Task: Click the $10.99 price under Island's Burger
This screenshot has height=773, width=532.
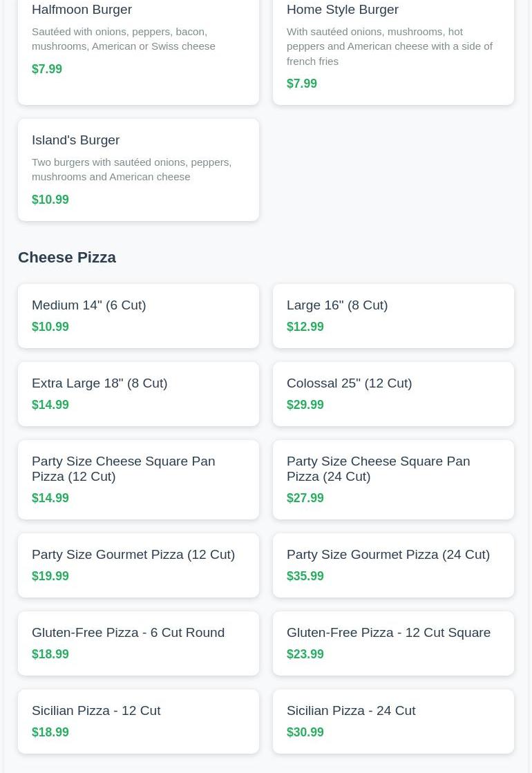Action: point(50,200)
